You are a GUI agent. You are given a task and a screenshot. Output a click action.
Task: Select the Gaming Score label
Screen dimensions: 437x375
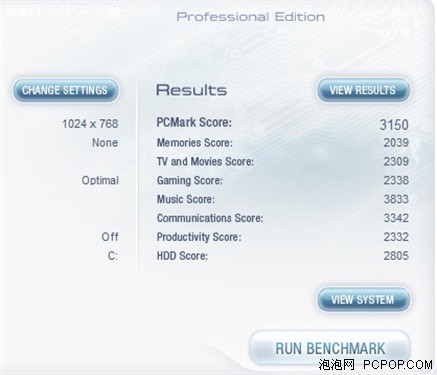[x=190, y=181]
